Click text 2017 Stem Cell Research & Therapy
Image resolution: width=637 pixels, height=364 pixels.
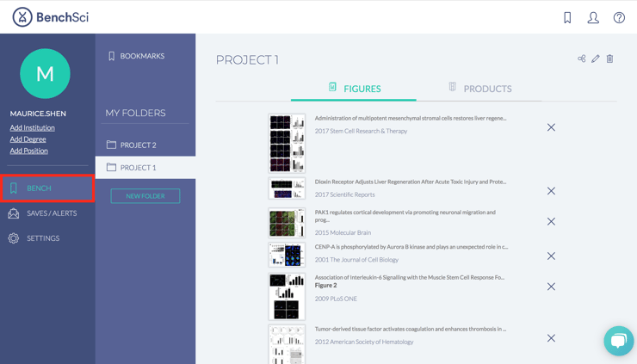[x=361, y=131]
